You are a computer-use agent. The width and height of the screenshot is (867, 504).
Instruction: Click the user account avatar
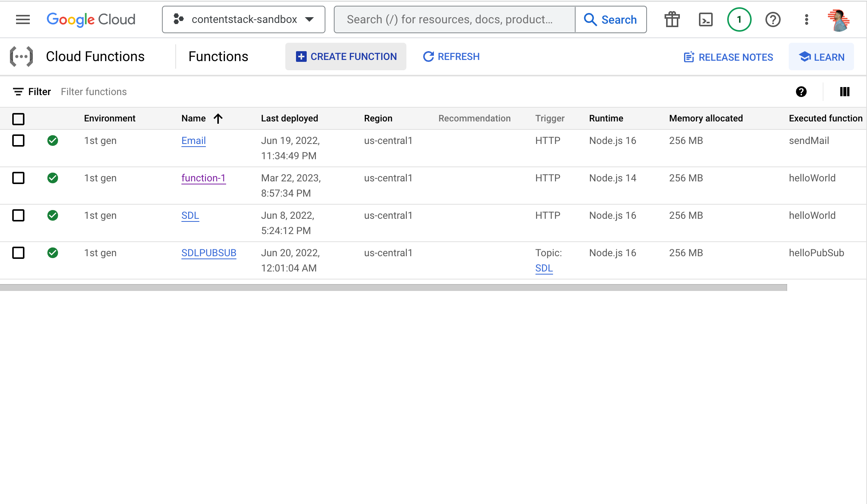click(x=839, y=20)
